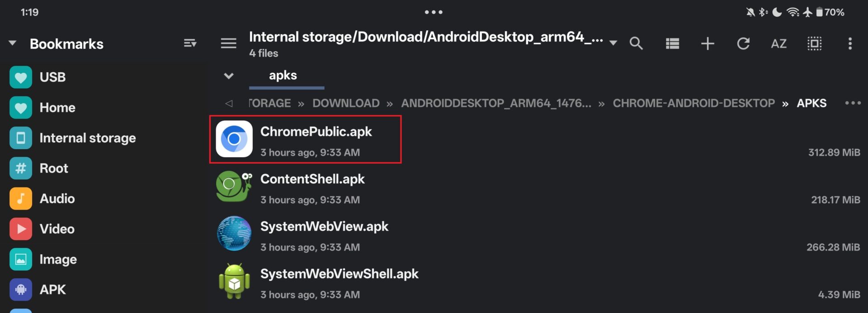Open the Internal storage bookmark
868x313 pixels.
[88, 138]
